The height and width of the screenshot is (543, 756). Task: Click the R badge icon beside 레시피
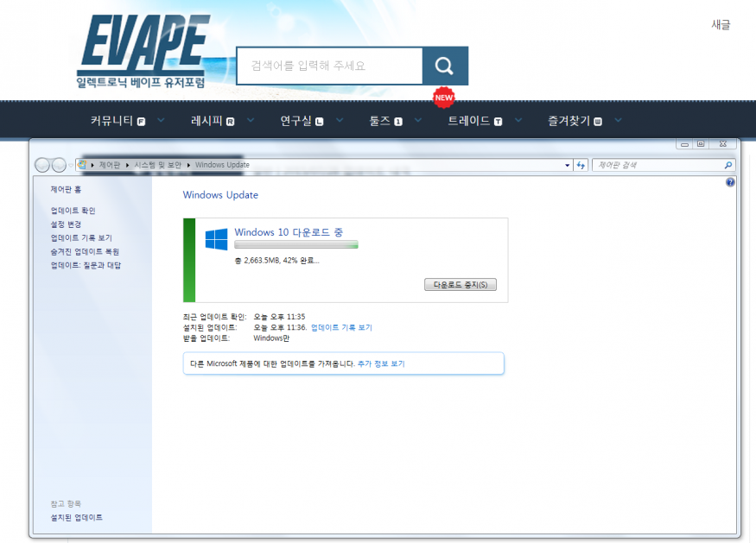click(230, 122)
